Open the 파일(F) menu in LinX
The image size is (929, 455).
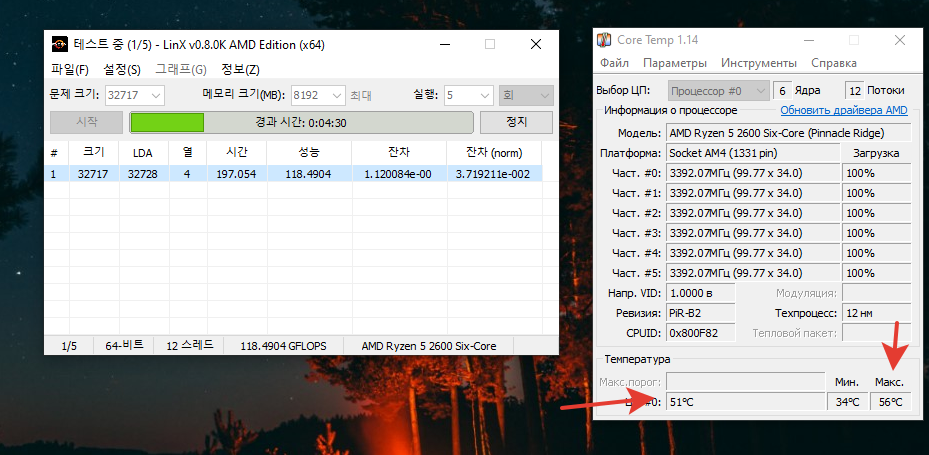tap(69, 70)
